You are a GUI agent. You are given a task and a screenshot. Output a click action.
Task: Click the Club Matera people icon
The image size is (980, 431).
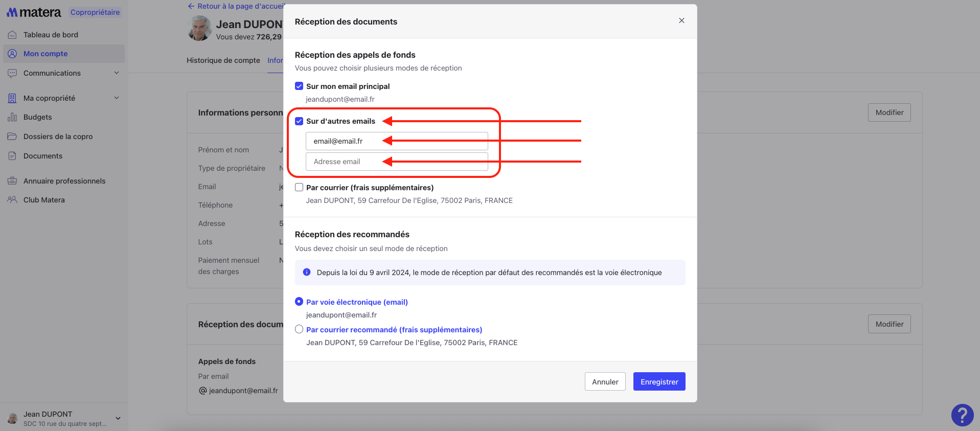point(12,200)
